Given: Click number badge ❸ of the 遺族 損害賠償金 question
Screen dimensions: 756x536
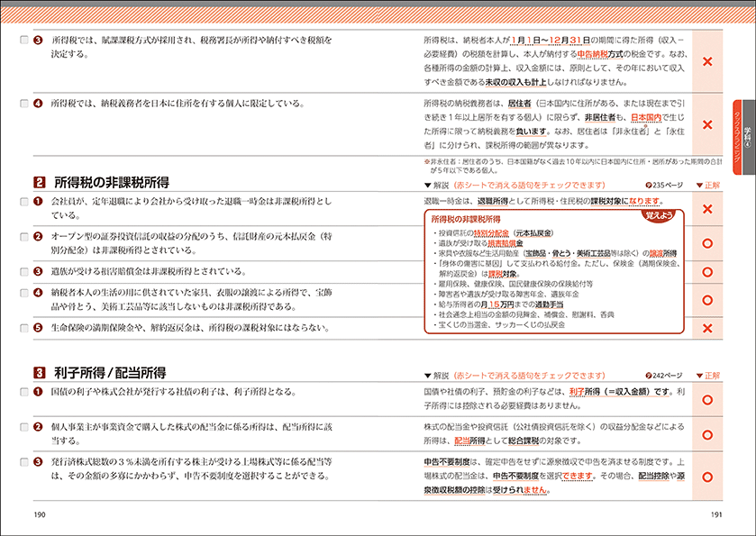Looking at the screenshot, I should 38,272.
